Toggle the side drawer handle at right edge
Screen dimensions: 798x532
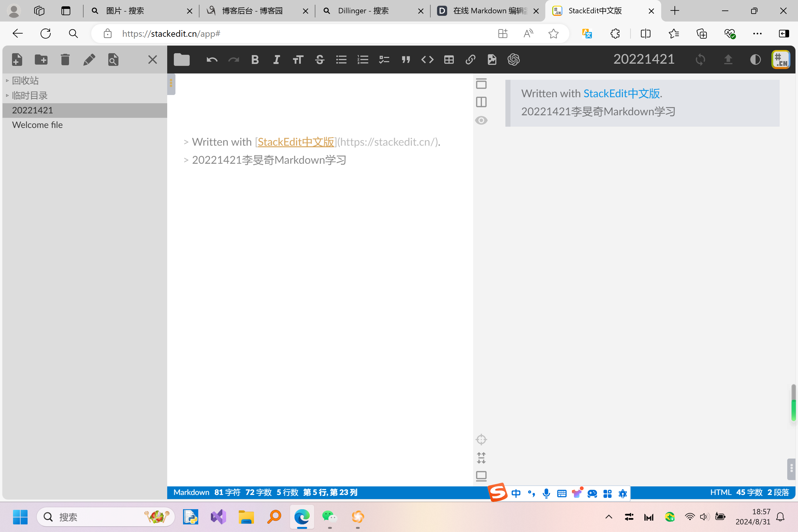click(791, 469)
